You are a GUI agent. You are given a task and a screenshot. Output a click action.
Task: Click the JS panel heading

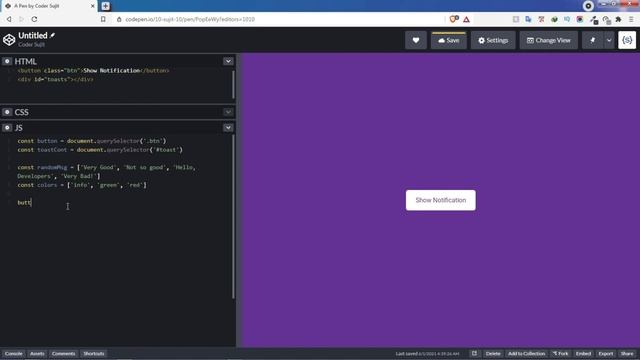pyautogui.click(x=19, y=128)
